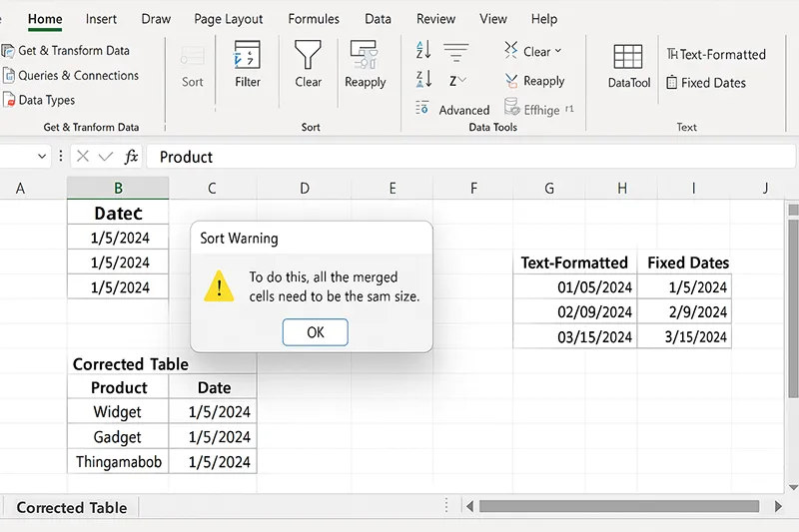
Task: Click the Filter icon
Action: (x=247, y=55)
